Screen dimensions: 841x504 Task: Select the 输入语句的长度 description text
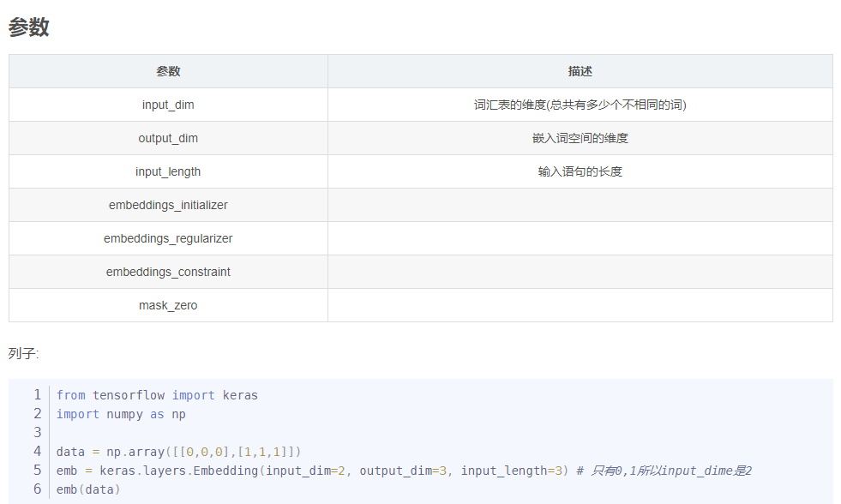pos(580,171)
